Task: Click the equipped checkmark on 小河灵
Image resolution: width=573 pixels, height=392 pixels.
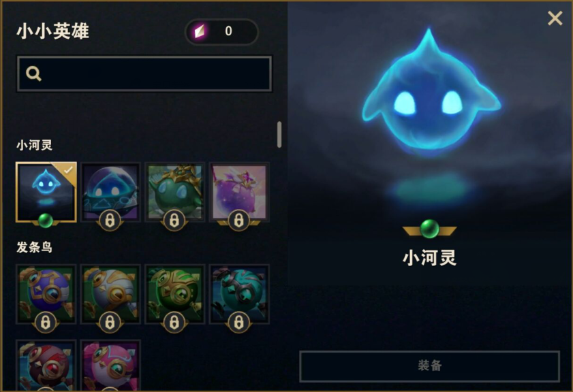Action: pos(68,169)
